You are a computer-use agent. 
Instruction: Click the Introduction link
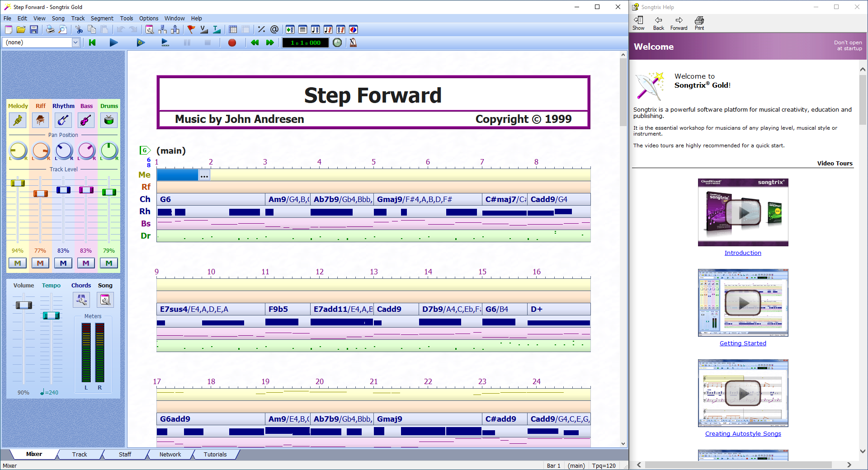743,253
